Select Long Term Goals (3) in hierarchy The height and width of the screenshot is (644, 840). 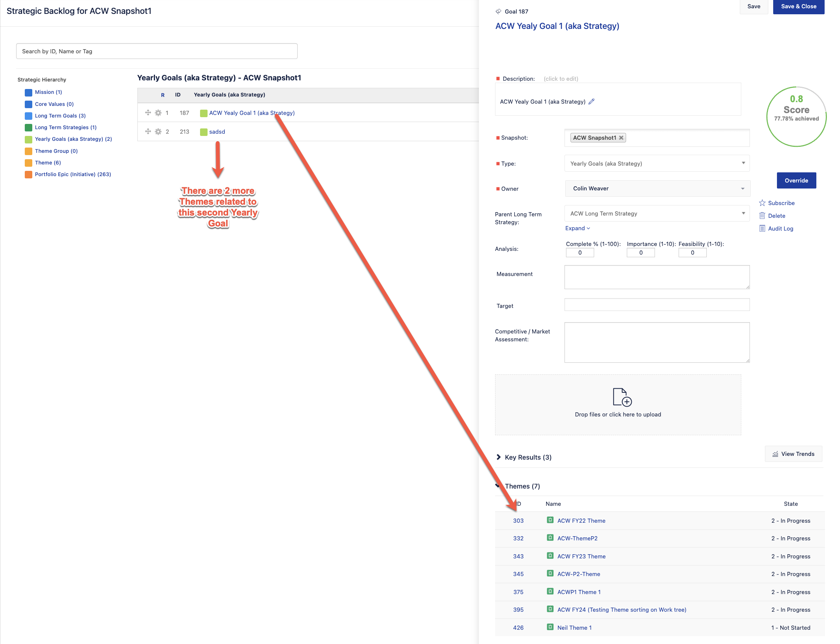point(60,116)
